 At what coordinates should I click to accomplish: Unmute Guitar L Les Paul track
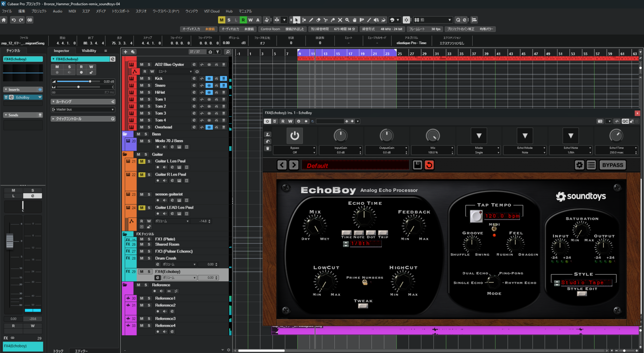coord(142,161)
